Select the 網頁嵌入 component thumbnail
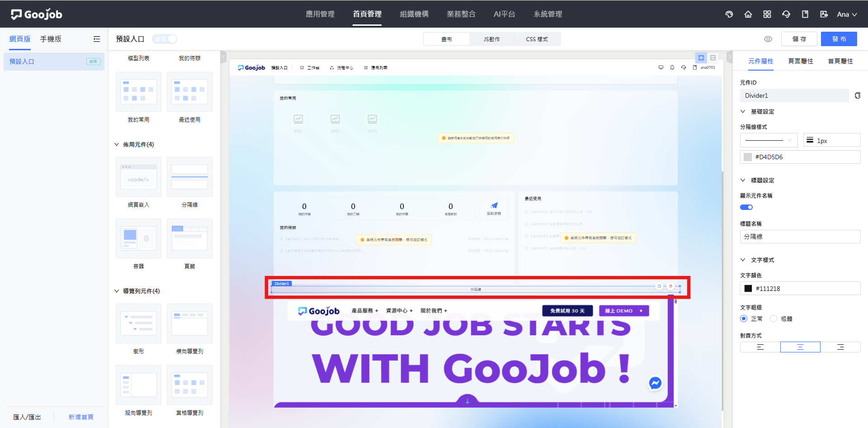Image resolution: width=868 pixels, height=428 pixels. click(x=138, y=177)
